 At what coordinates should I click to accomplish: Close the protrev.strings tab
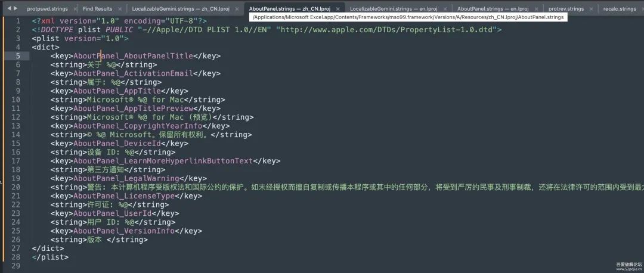(591, 8)
